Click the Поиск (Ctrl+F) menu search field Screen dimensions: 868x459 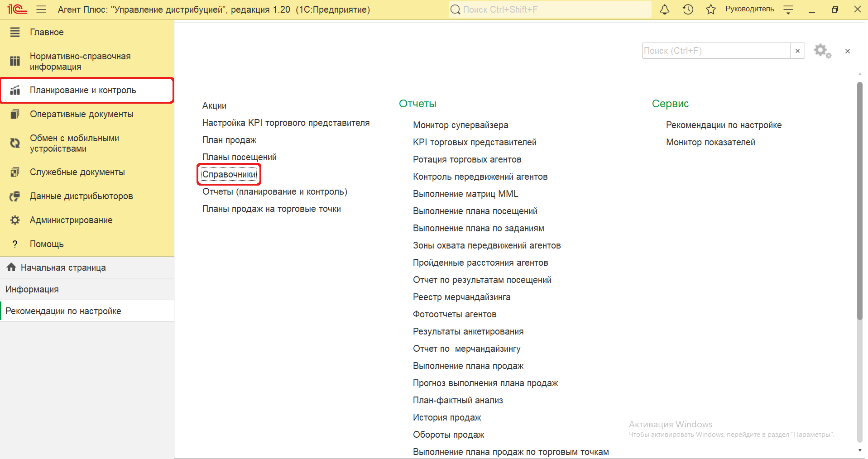pyautogui.click(x=716, y=51)
